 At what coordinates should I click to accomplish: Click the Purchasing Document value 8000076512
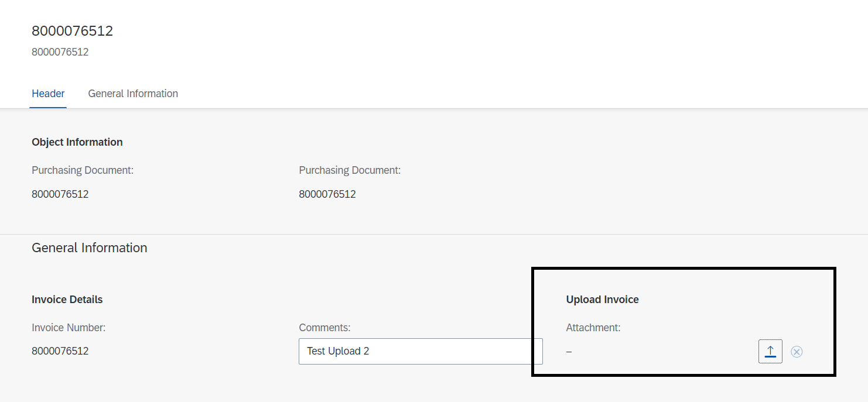coord(60,194)
